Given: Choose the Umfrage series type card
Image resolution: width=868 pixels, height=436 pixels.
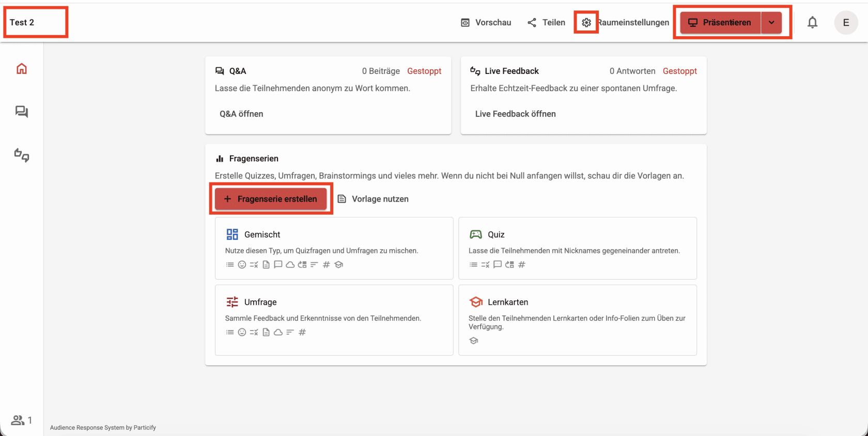Looking at the screenshot, I should (x=334, y=320).
